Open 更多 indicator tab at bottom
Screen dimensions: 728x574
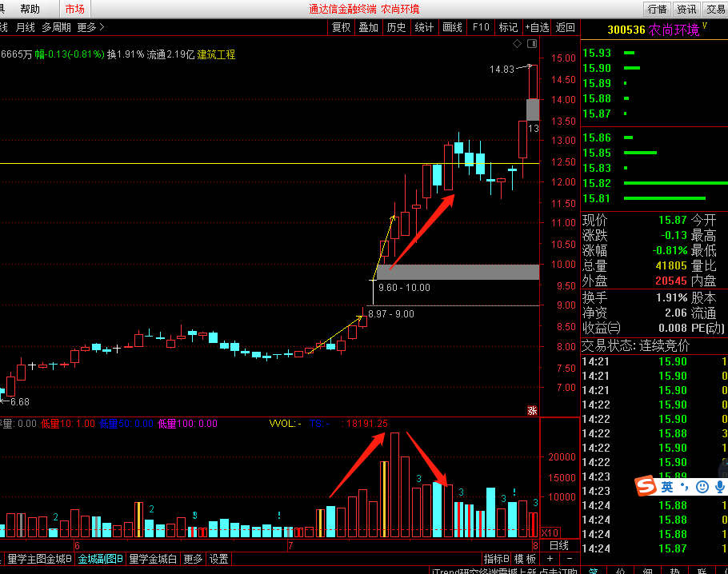193,559
